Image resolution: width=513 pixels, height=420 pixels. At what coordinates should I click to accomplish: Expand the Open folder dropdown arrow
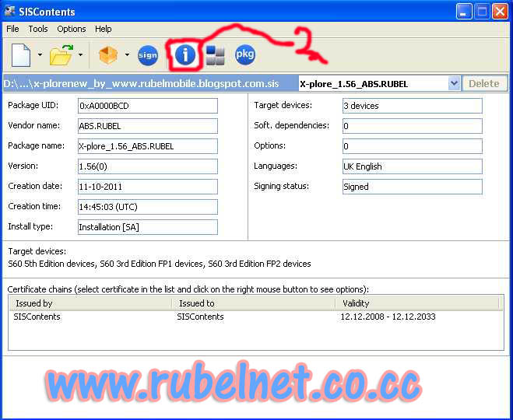coord(80,54)
